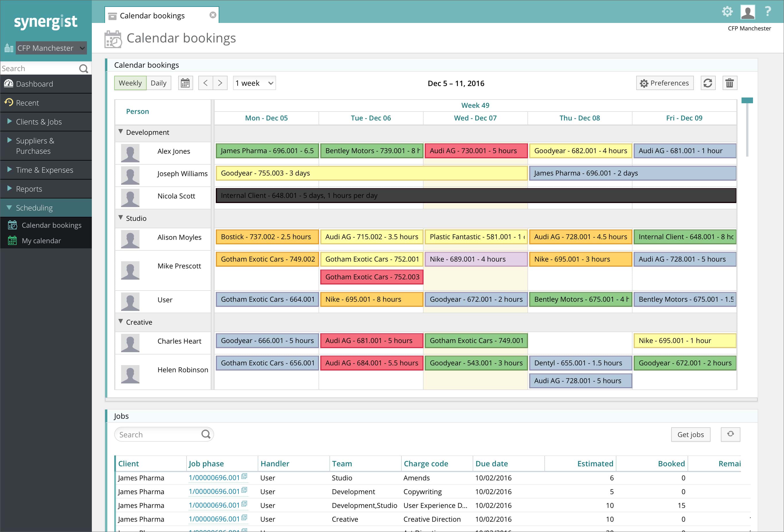Open job link icon in Creative Direction row
Viewport: 784px width, 532px height.
[x=244, y=518]
